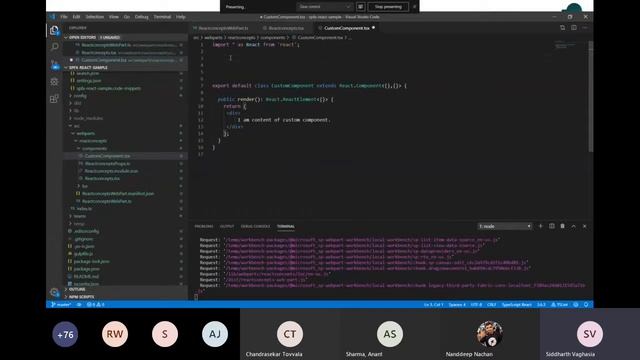Click the dirty dot on CustomComponent.tsx tab

tap(373, 28)
